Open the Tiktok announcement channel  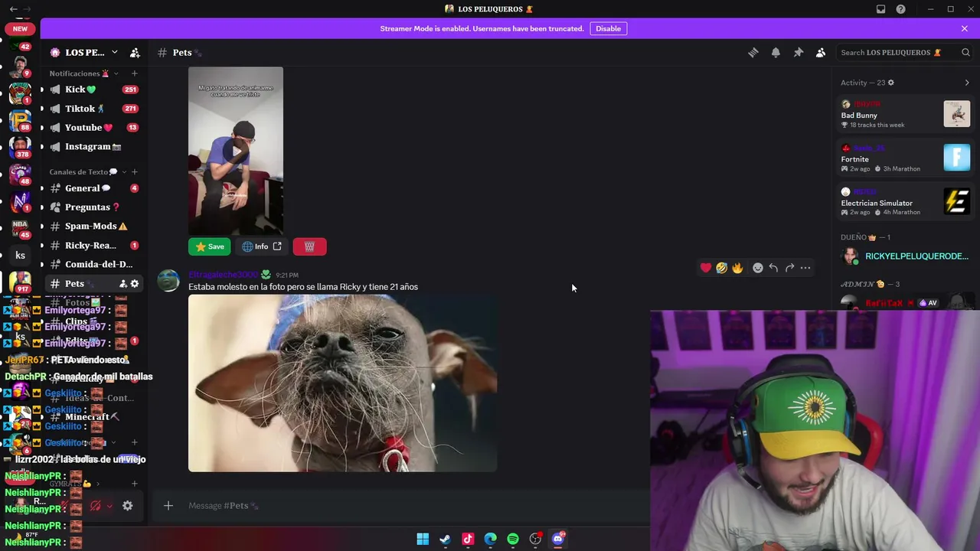(x=94, y=109)
